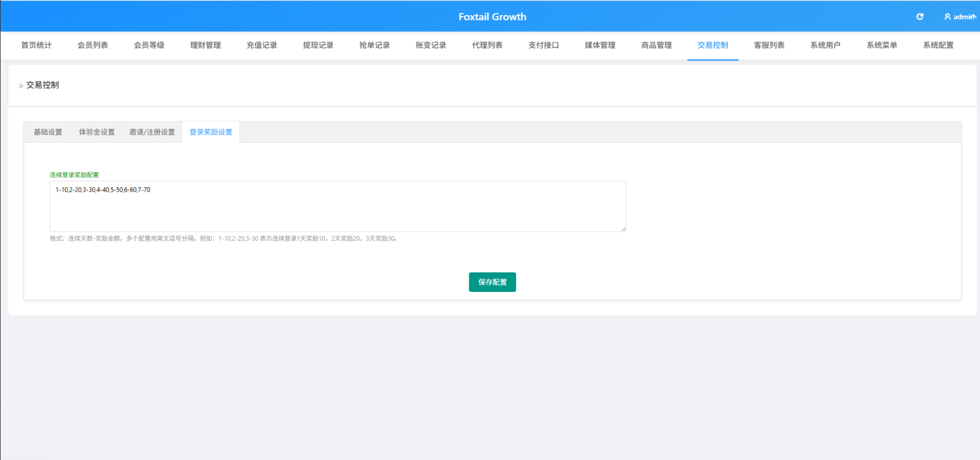
Task: Select 理财管理 menu item
Action: click(206, 45)
